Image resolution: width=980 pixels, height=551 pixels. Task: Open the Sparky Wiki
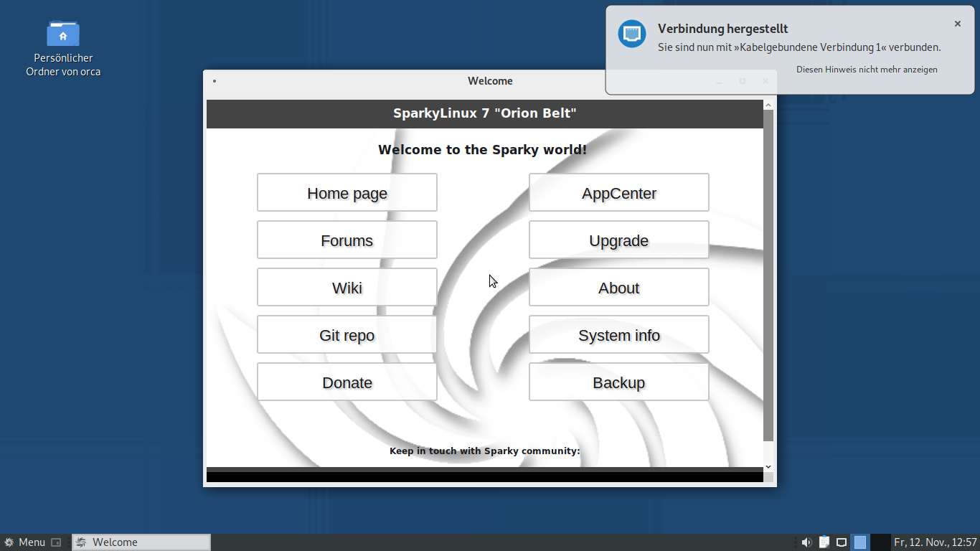pyautogui.click(x=347, y=287)
